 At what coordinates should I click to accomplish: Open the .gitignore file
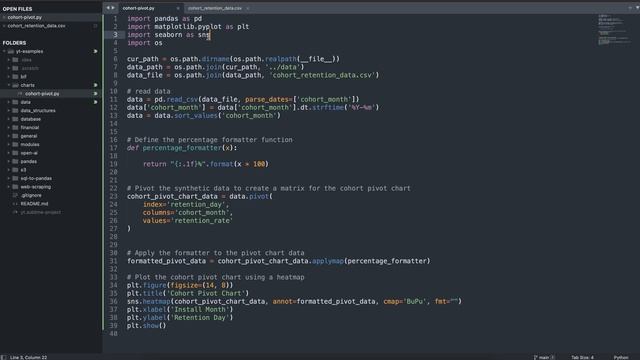click(31, 196)
